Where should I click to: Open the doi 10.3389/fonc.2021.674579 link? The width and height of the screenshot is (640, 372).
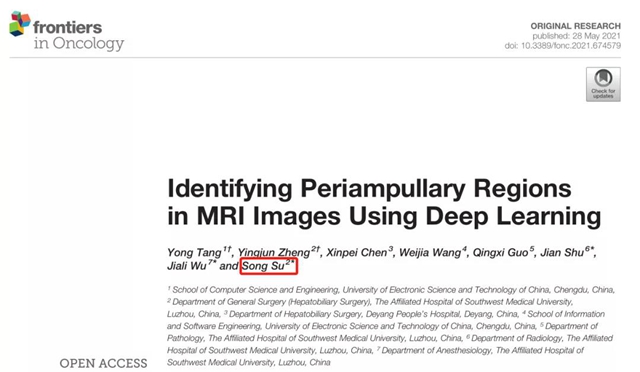tap(562, 46)
